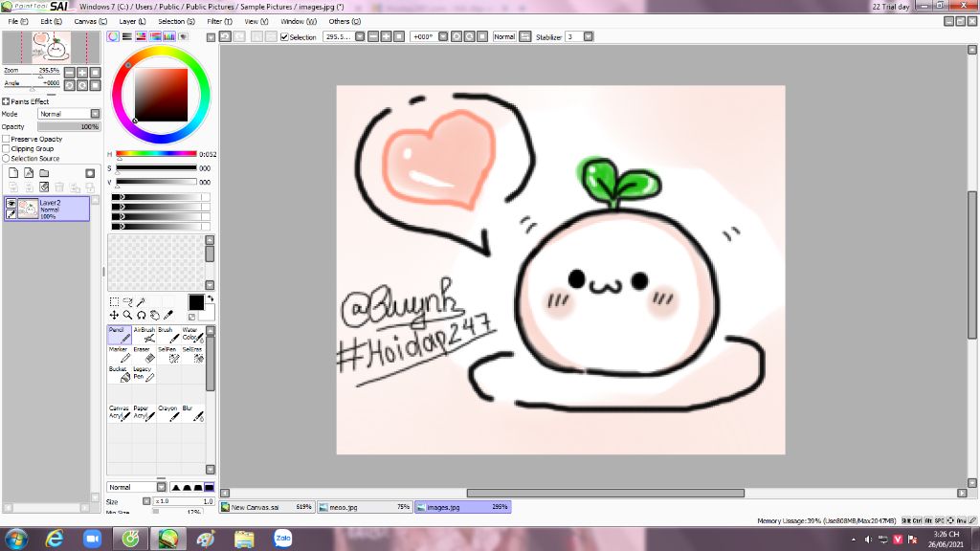Select the Marker tool
Image resolution: width=980 pixels, height=551 pixels.
pyautogui.click(x=119, y=354)
